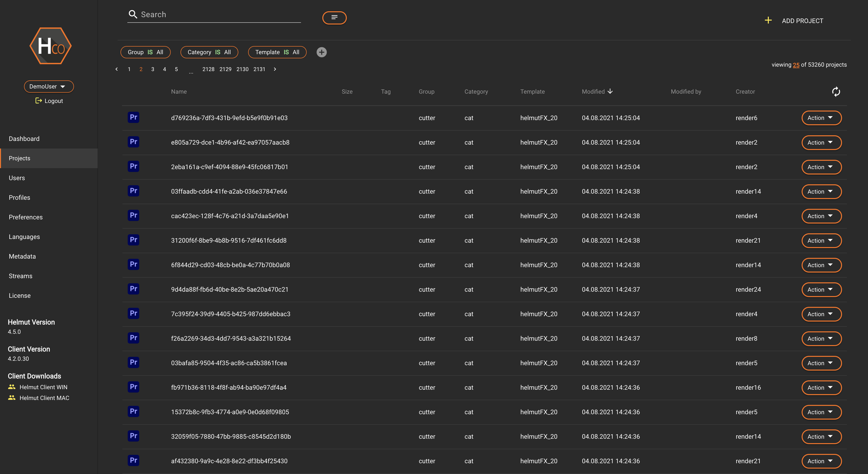Open the Group IS All filter

click(x=145, y=52)
